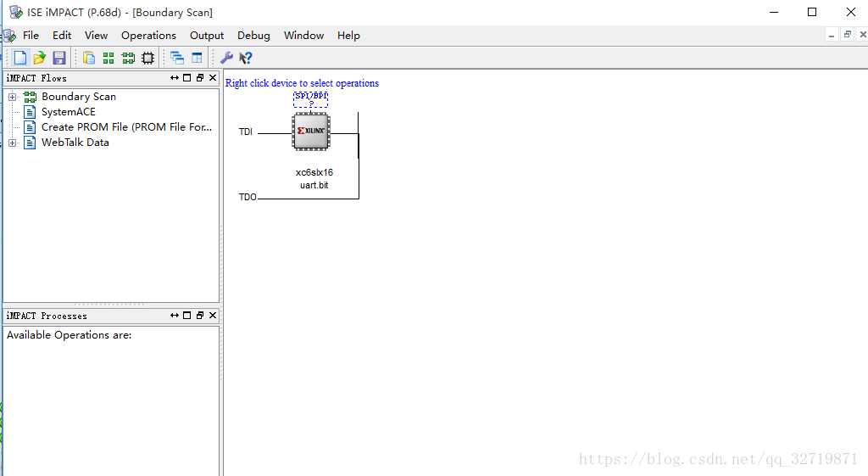
Task: Click the application icon in the title bar
Action: tap(16, 12)
